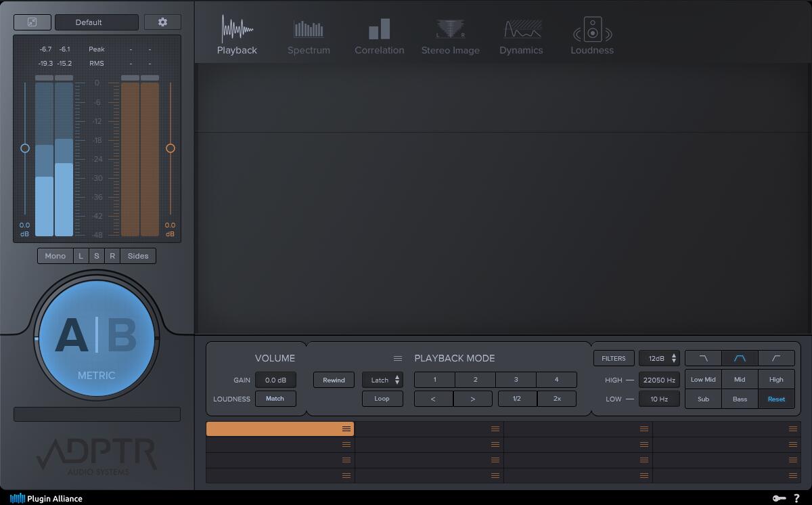Solo the L channel
The width and height of the screenshot is (812, 505).
(x=81, y=256)
